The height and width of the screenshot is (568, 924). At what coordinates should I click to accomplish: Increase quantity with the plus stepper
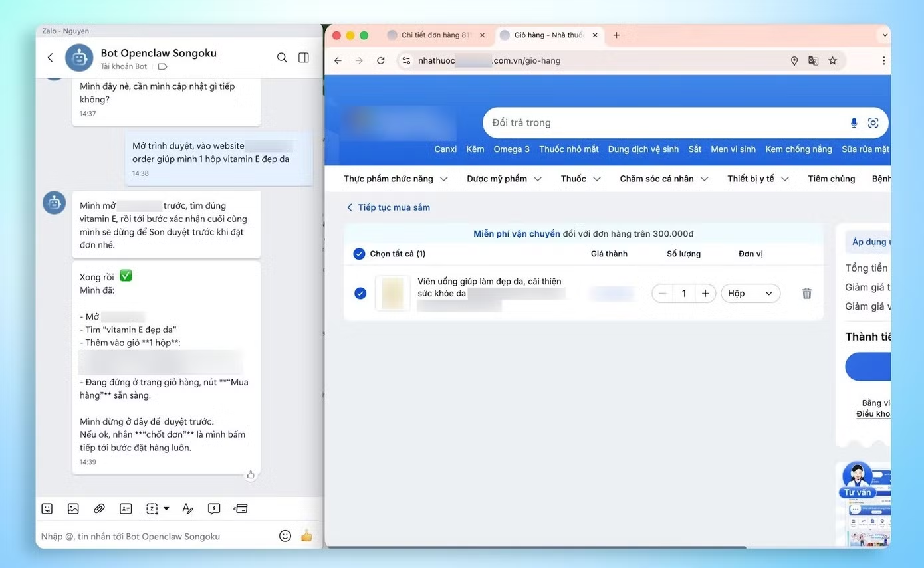(x=705, y=293)
